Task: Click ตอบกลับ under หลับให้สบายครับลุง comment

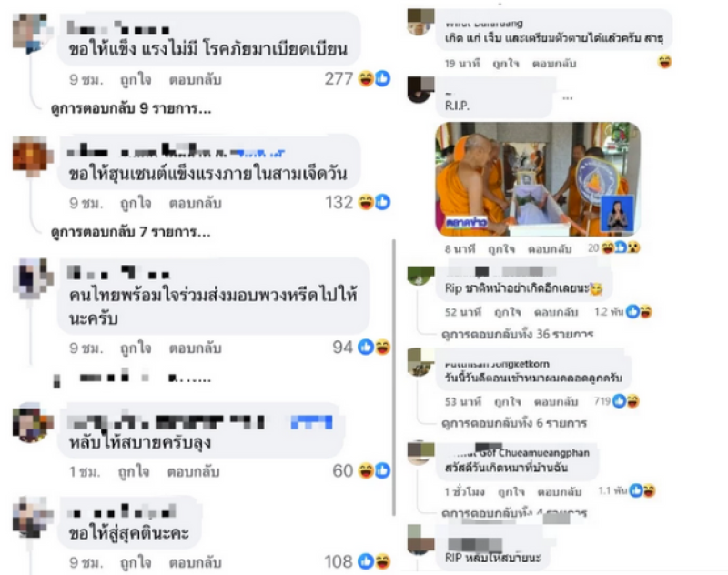Action: tap(193, 472)
